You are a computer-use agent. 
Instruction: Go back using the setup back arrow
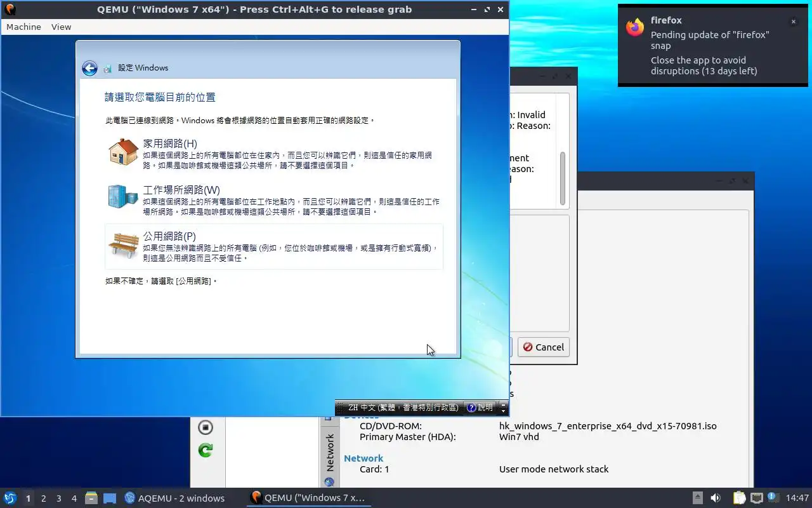click(89, 68)
